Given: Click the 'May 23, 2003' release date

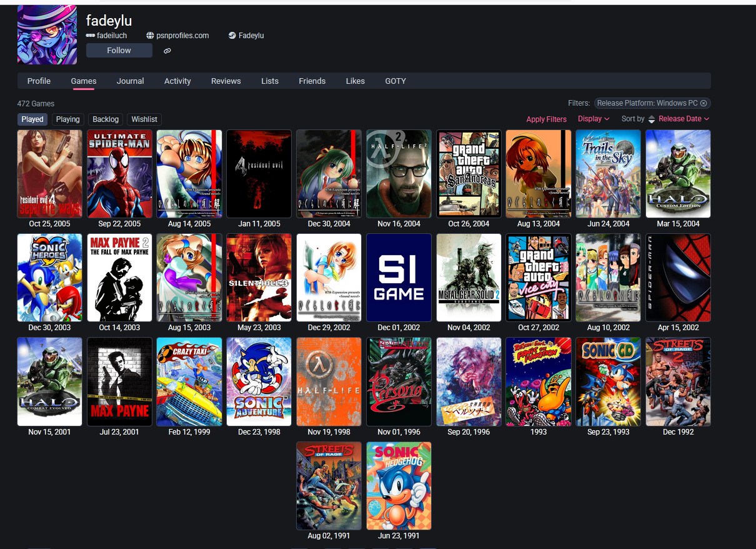Looking at the screenshot, I should (259, 328).
